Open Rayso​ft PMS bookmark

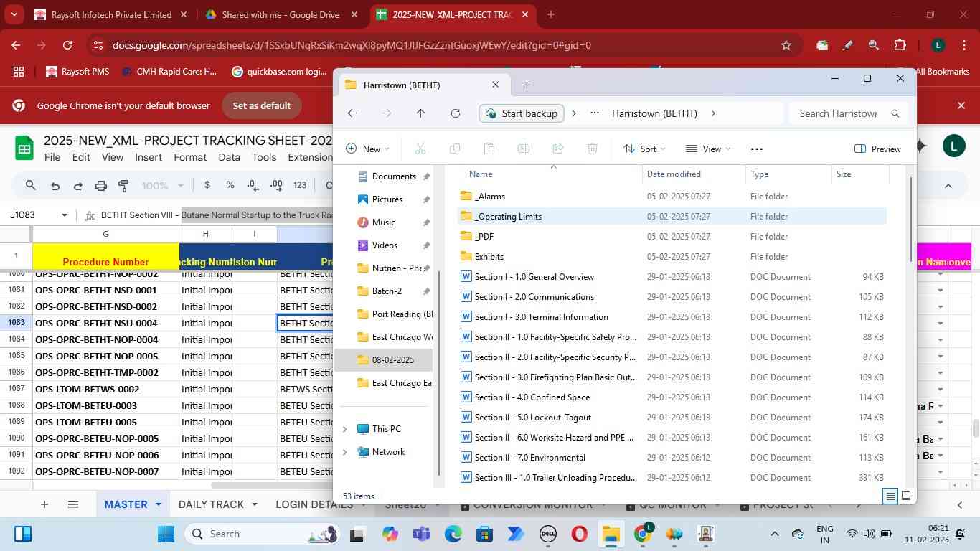point(77,72)
